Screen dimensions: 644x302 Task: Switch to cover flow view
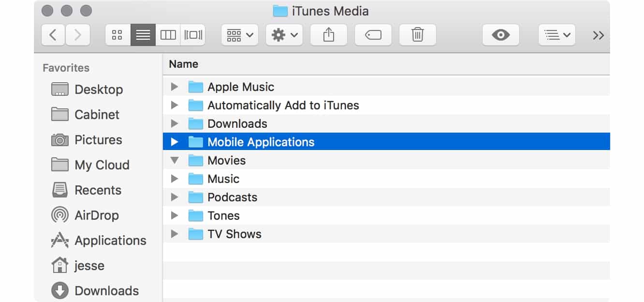193,35
